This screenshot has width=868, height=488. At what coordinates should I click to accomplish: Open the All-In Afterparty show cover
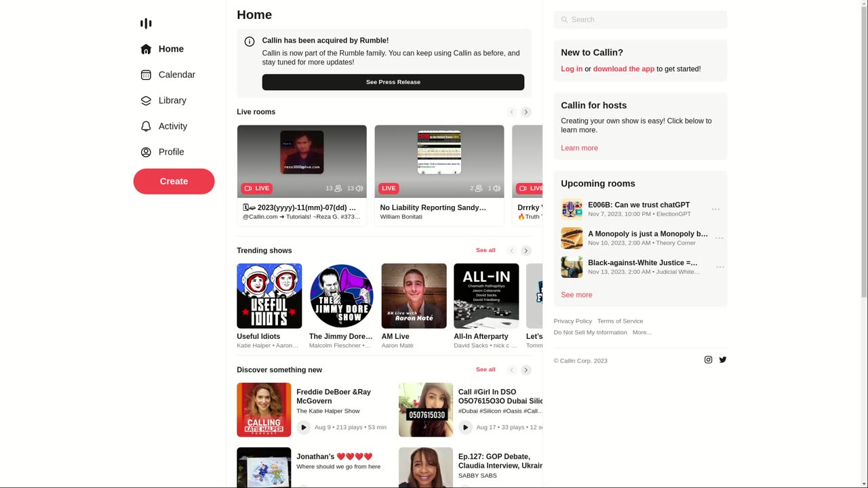486,296
